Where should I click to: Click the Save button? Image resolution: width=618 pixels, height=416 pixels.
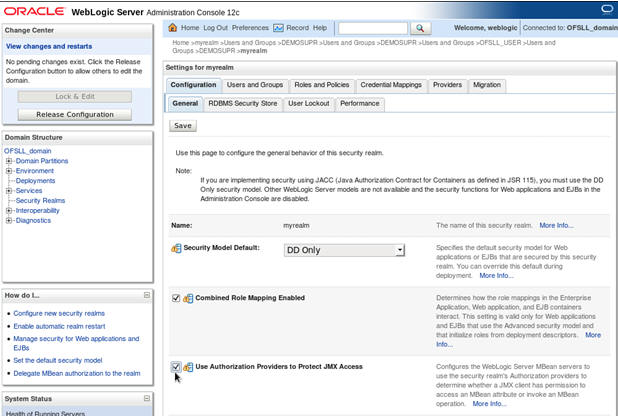[x=183, y=126]
